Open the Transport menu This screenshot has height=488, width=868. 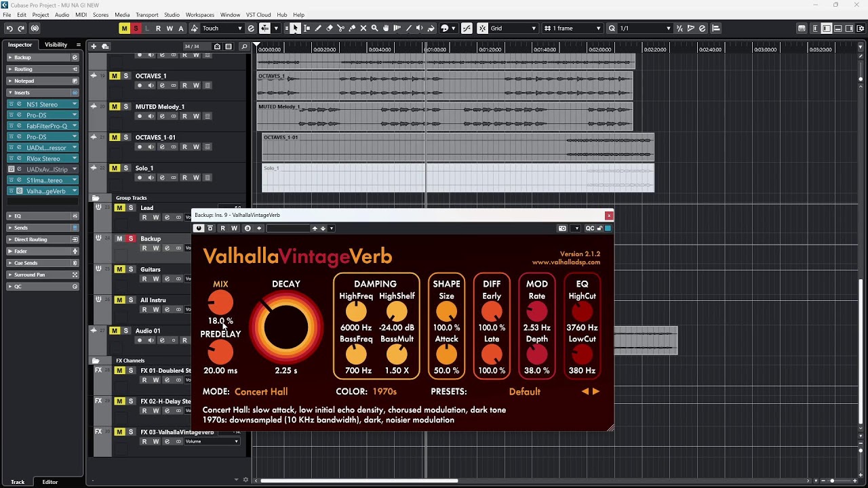(x=146, y=14)
